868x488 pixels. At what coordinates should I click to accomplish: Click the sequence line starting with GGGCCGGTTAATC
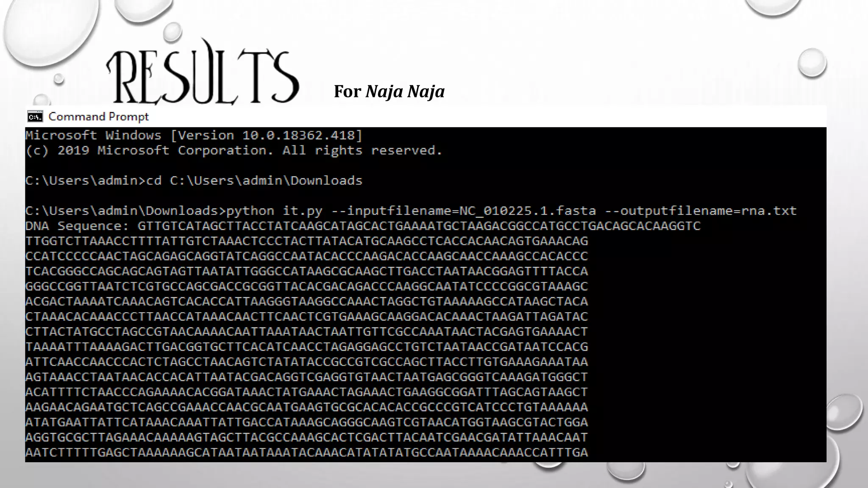pyautogui.click(x=307, y=286)
